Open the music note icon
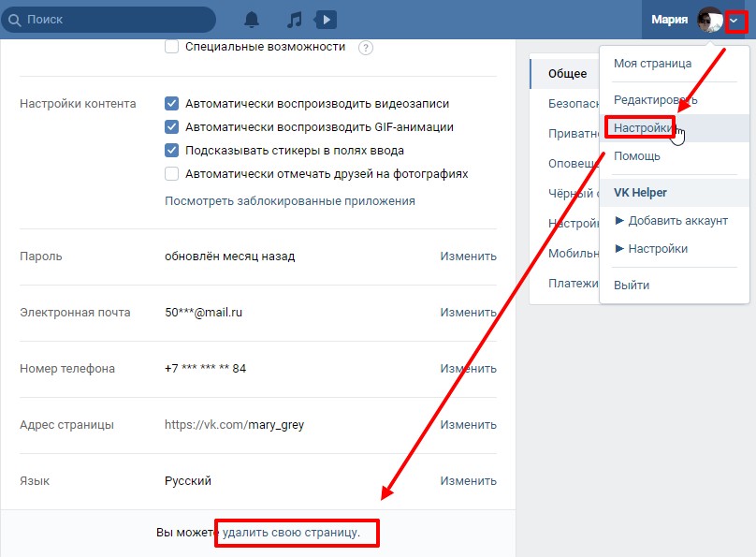This screenshot has width=756, height=557. [294, 20]
